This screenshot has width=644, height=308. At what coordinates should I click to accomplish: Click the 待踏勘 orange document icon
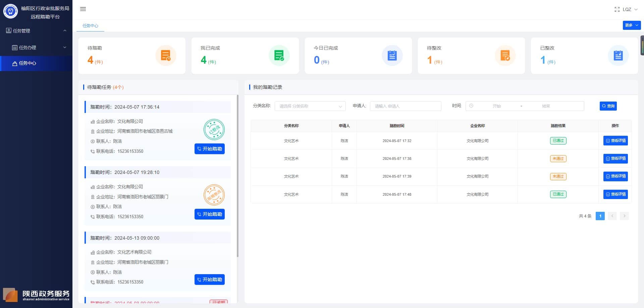click(166, 55)
